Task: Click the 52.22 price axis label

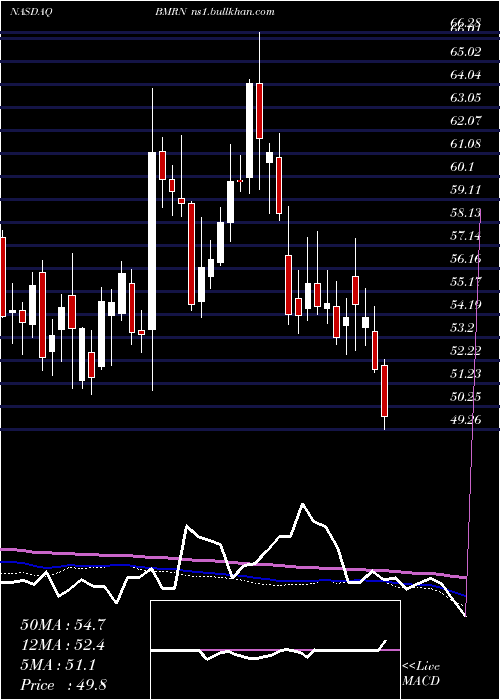Action: [465, 351]
